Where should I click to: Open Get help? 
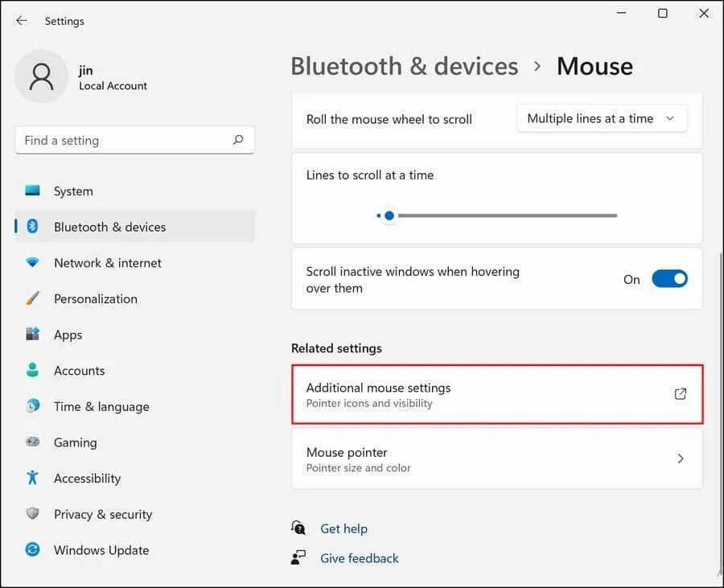point(344,528)
